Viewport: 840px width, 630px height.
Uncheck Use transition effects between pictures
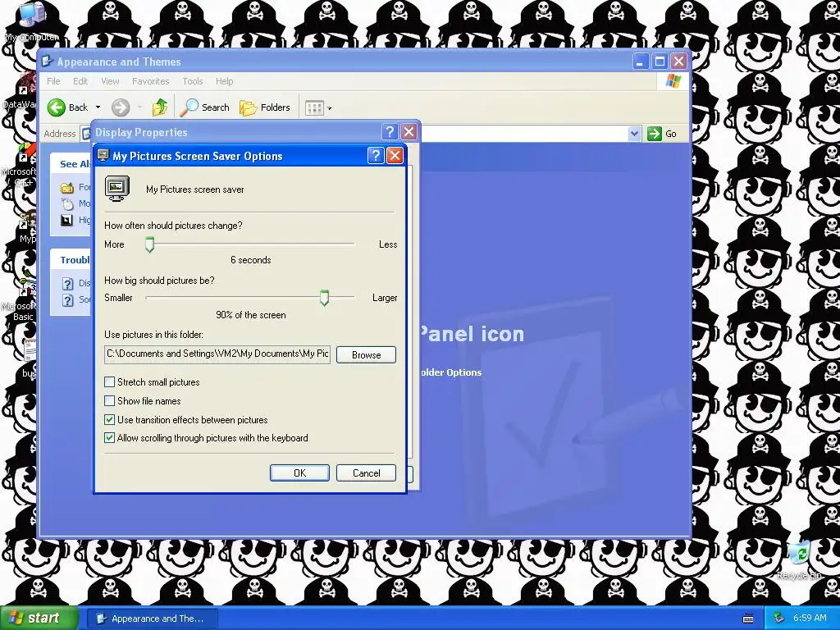(109, 419)
